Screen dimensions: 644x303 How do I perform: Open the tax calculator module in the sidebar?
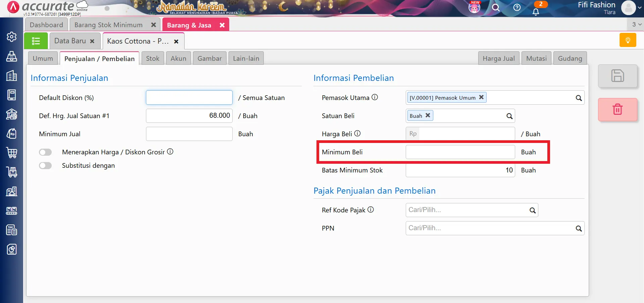[x=11, y=230]
